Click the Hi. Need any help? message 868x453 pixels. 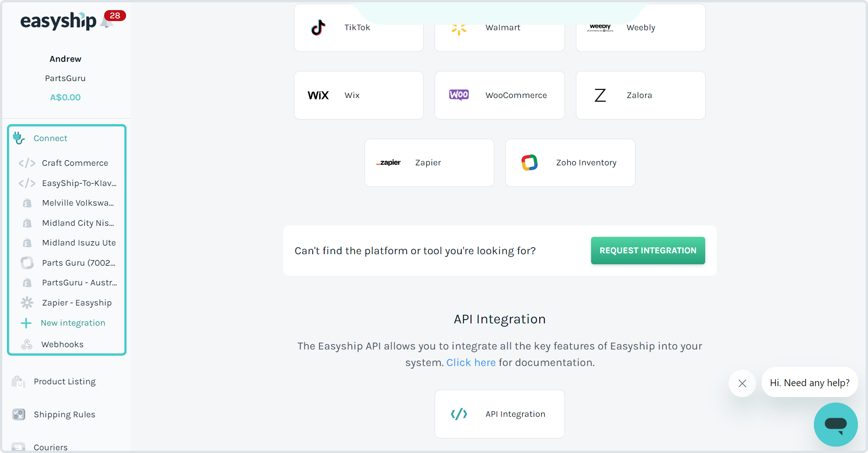pos(810,383)
